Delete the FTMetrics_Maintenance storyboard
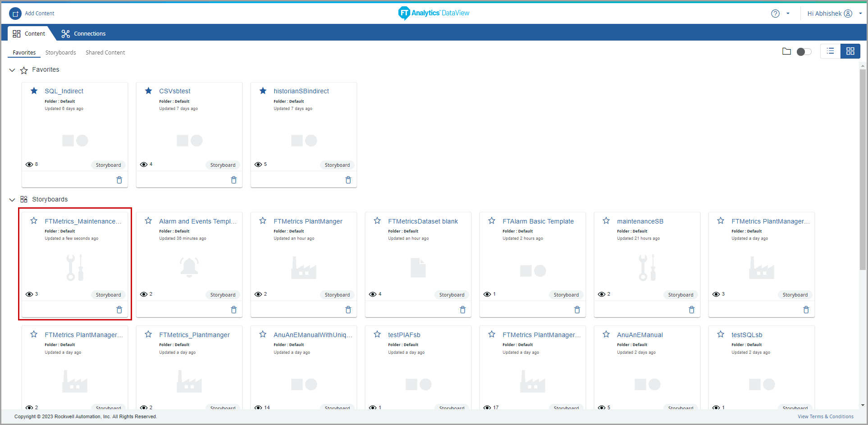Screen dimensions: 868x425 [119, 310]
